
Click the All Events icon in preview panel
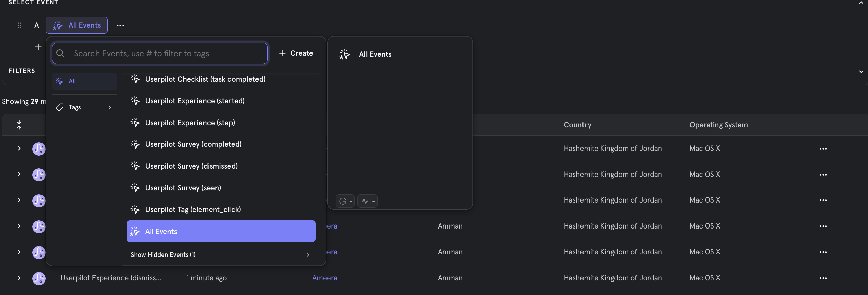(345, 54)
